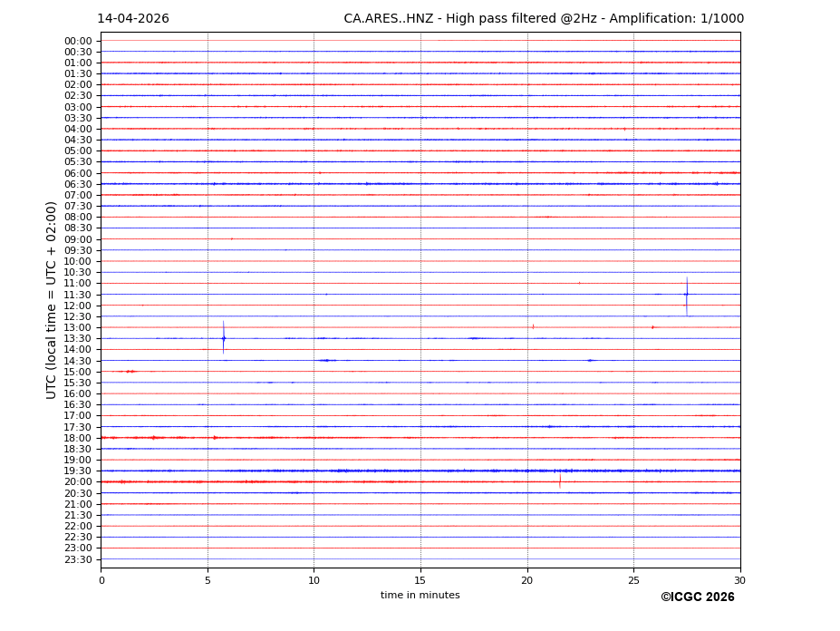Select the UTC local time y-axis label
Screen dimensions: 840x631
(53, 300)
